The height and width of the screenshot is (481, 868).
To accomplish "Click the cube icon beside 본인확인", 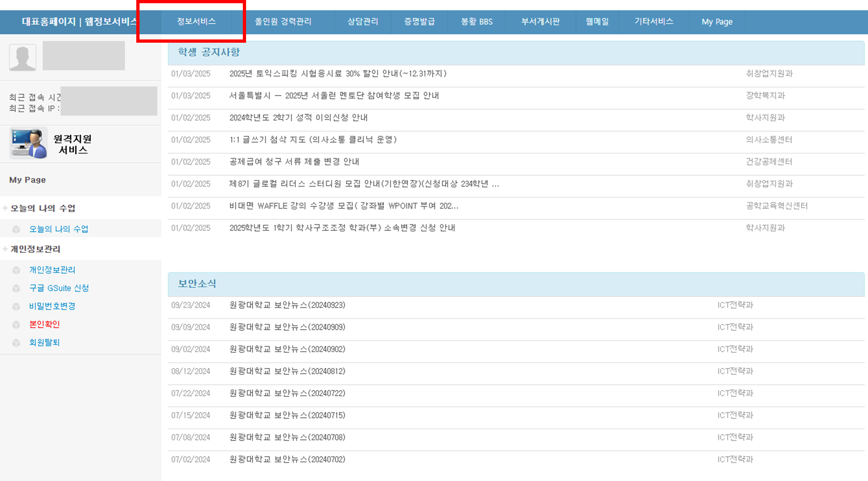I will point(16,325).
